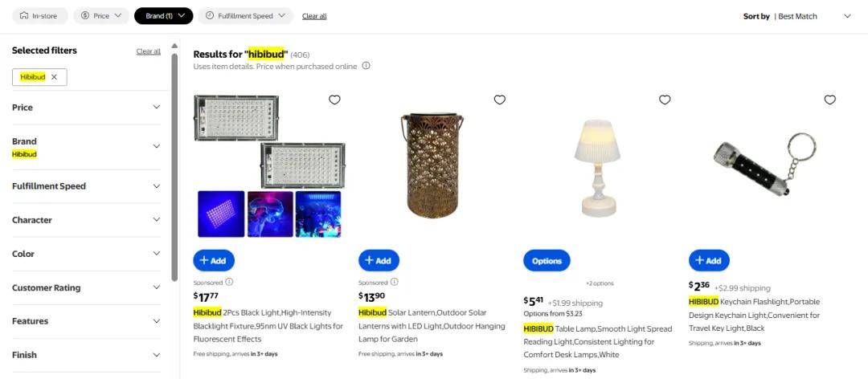Expand the Customer Rating filter section
The image size is (868, 379).
(86, 287)
